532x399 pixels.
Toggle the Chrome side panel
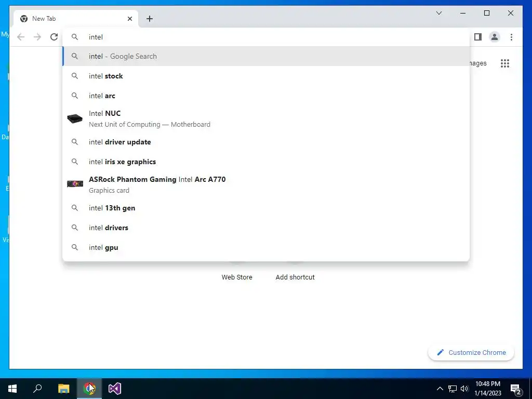coord(478,37)
